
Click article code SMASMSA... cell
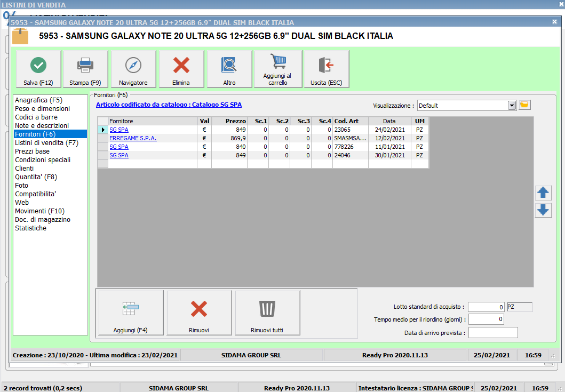tap(350, 138)
